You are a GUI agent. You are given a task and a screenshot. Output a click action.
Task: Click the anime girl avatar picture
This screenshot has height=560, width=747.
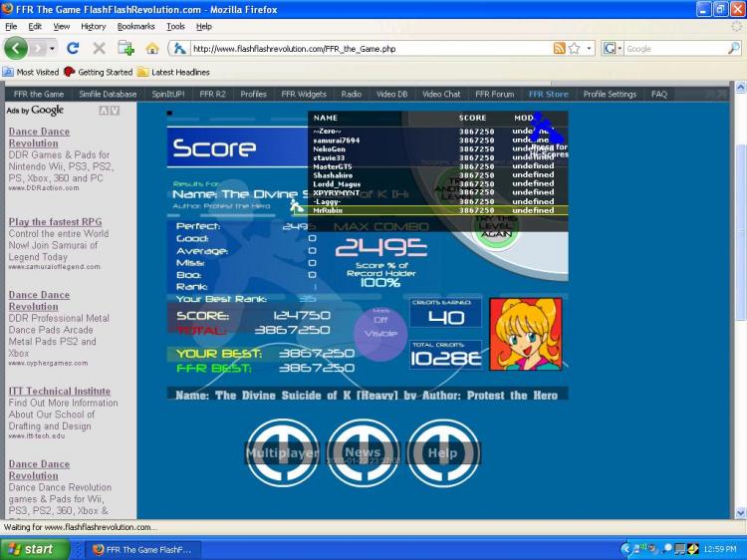(526, 334)
